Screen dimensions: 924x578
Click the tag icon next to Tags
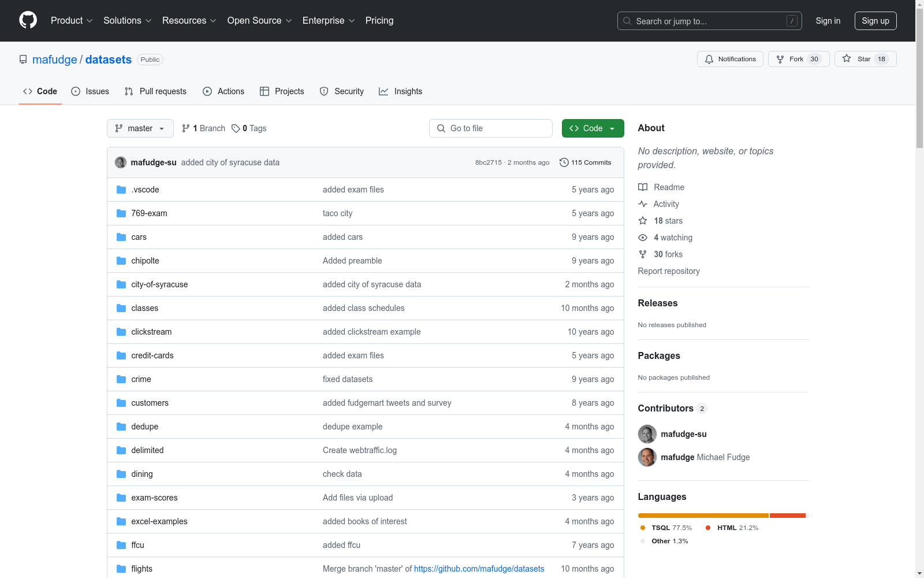pos(236,128)
